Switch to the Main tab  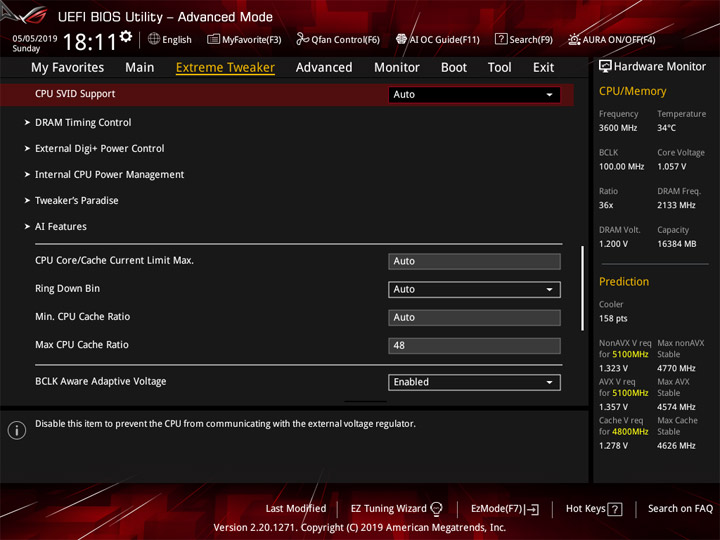pos(140,68)
